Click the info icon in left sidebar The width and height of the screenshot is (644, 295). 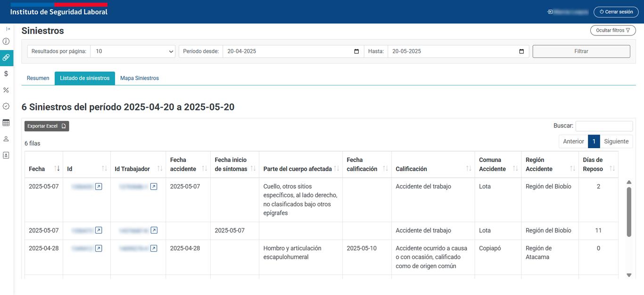[6, 42]
